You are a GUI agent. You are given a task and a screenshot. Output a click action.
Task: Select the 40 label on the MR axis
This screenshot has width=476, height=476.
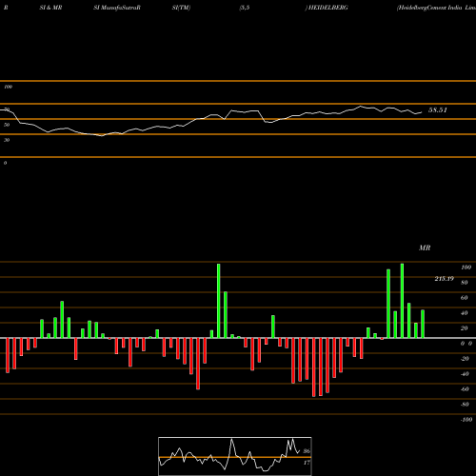tap(465, 313)
